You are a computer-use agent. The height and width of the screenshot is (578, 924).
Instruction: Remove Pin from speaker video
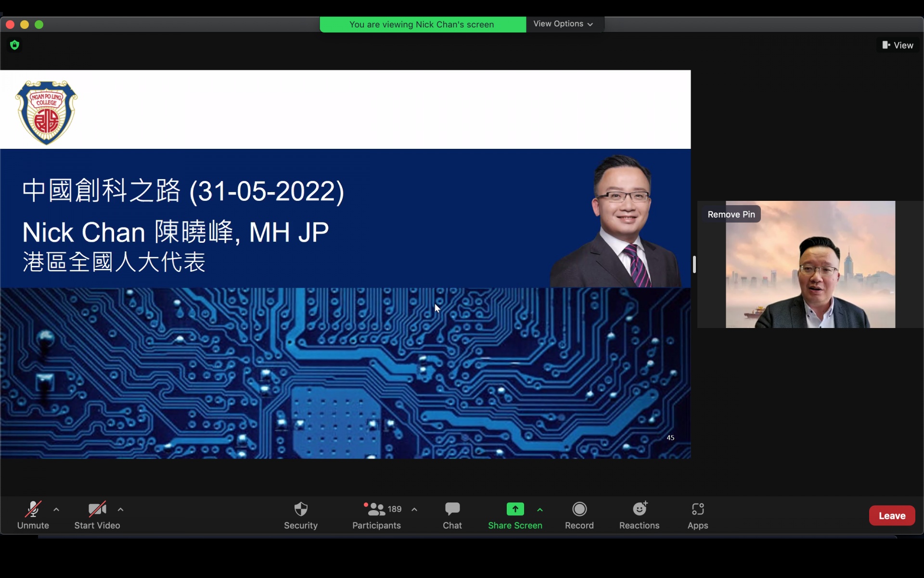[731, 214]
